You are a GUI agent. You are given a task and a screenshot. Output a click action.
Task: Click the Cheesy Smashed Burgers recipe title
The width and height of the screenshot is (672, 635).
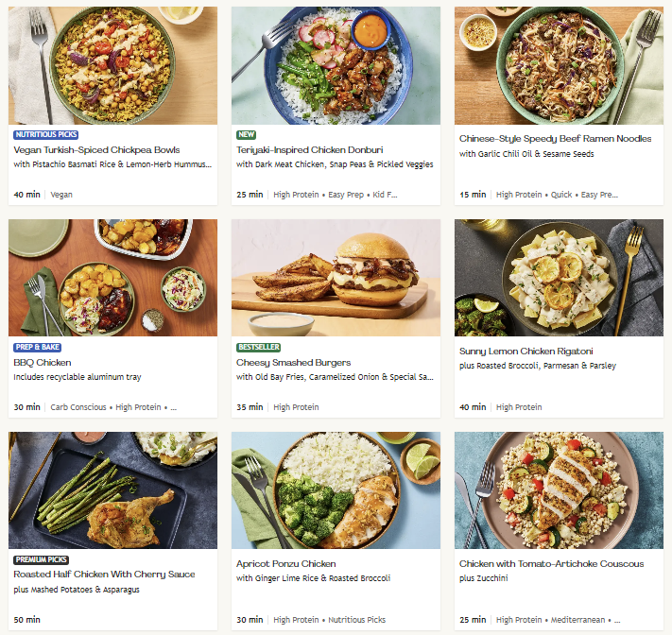click(x=293, y=362)
